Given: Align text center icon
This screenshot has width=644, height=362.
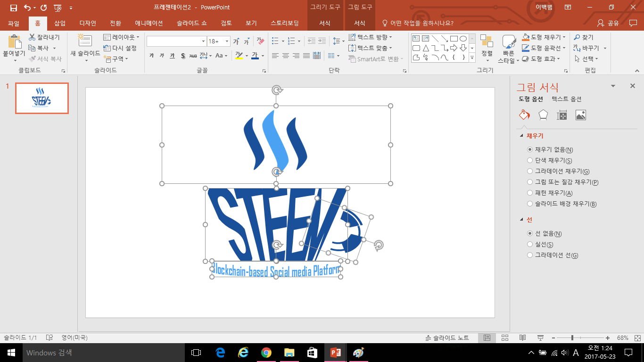Looking at the screenshot, I should point(286,56).
